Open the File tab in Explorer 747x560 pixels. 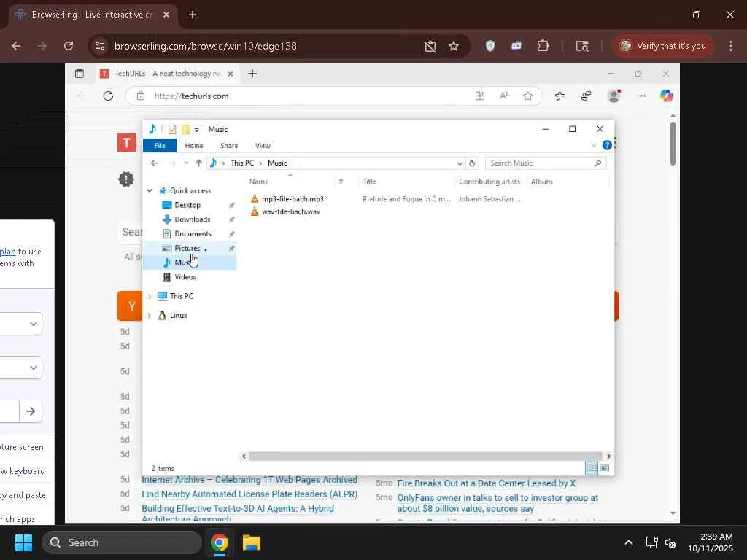(x=160, y=146)
